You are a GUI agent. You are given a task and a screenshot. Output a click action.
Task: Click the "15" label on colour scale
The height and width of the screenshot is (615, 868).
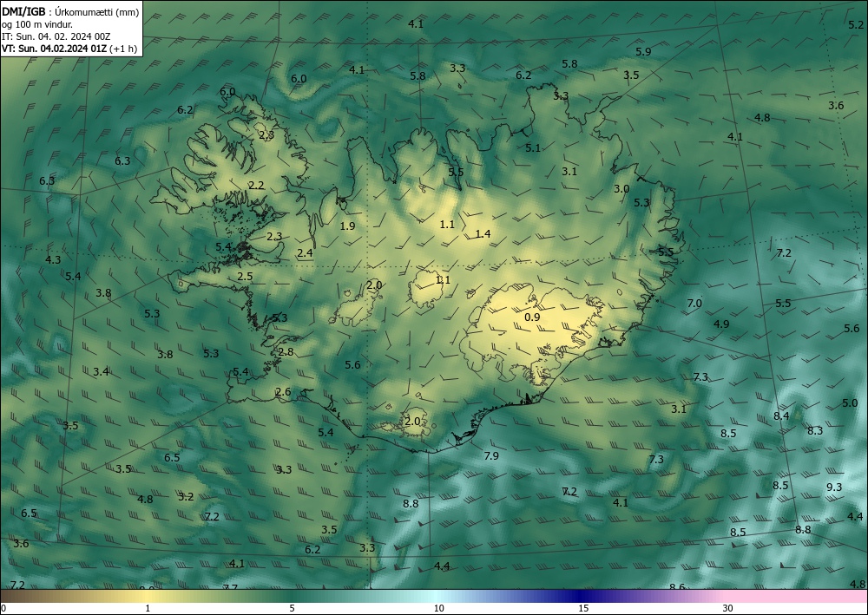pyautogui.click(x=583, y=608)
